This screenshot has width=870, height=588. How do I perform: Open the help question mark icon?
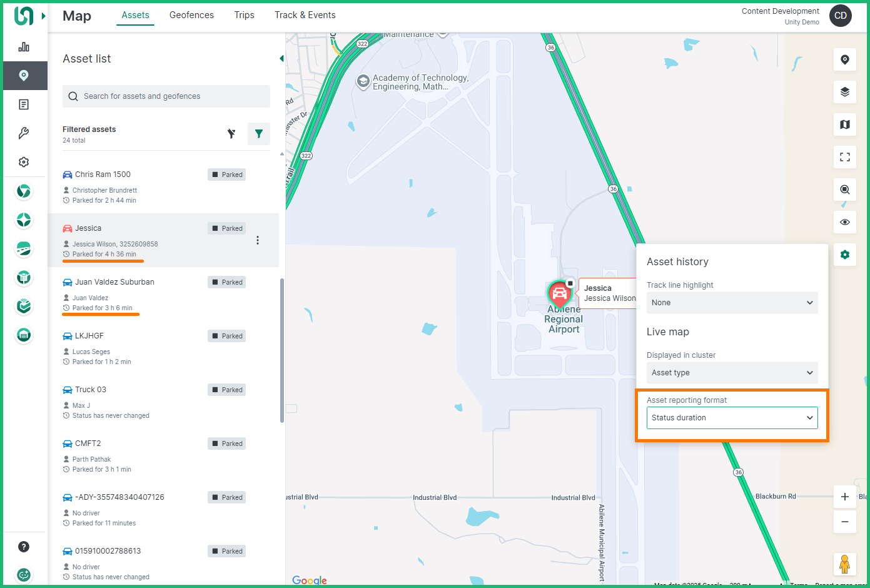click(x=24, y=547)
